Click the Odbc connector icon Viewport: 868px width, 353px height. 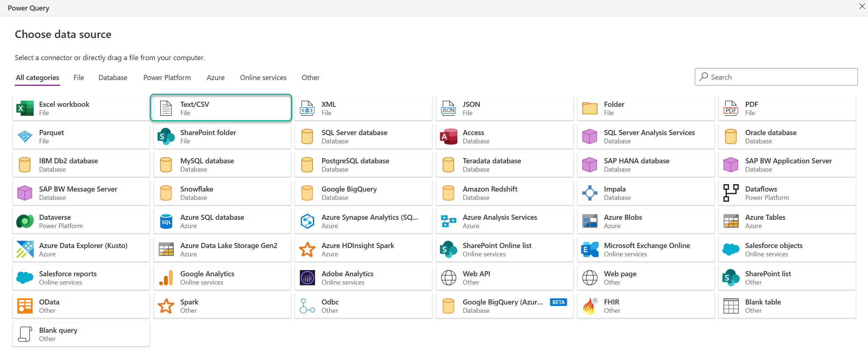(x=307, y=306)
